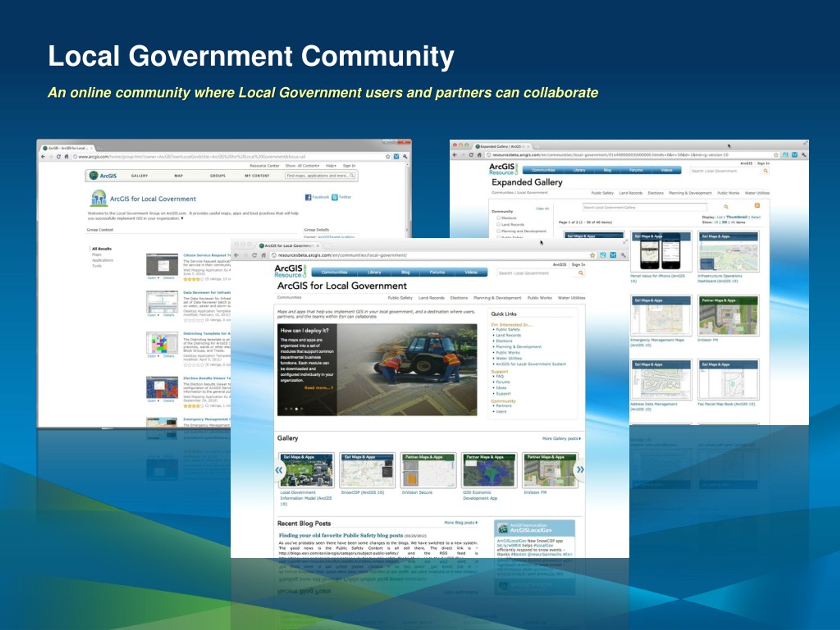Click GALLERY in ArcGIS.com nav bar
This screenshot has width=840, height=630.
click(139, 176)
